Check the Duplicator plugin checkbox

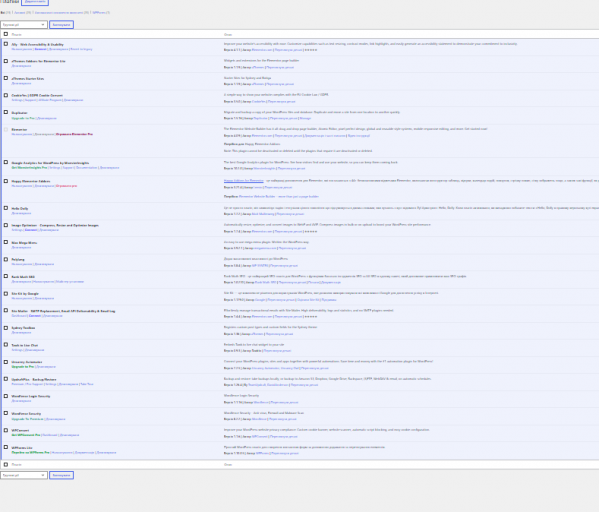(x=6, y=112)
